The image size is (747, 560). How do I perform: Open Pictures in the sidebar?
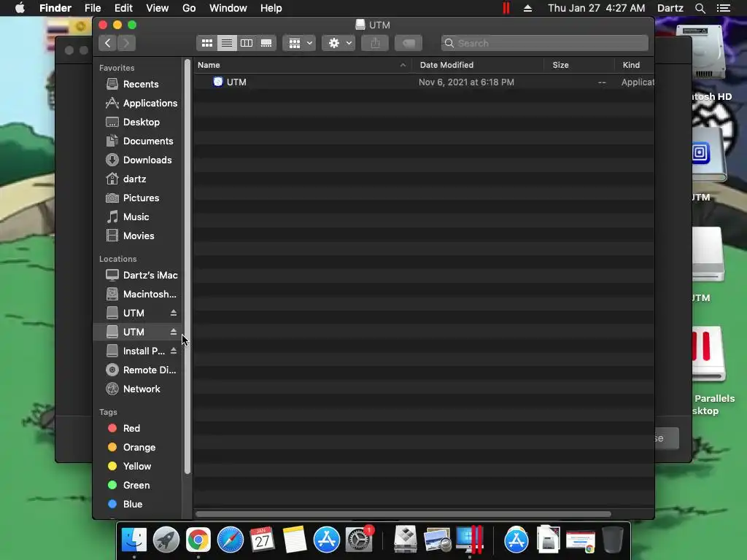click(x=136, y=198)
